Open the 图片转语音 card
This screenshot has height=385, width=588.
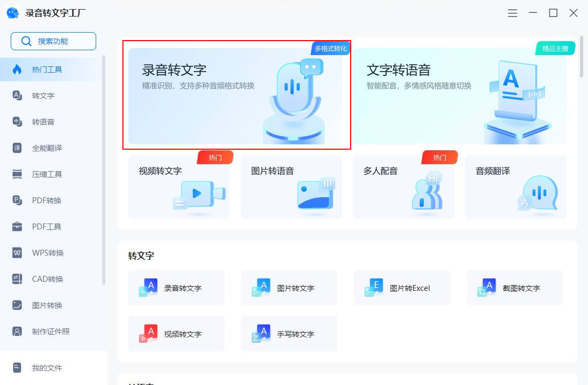coord(291,187)
